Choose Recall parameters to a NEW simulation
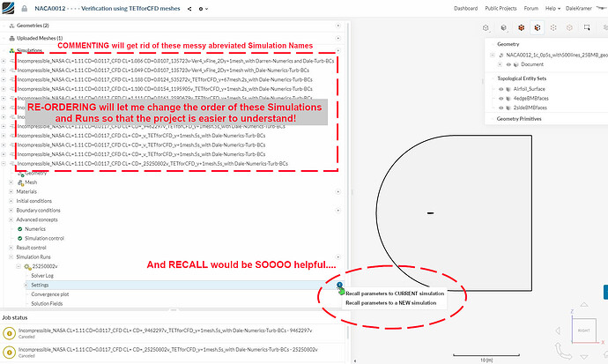The image size is (608, 364). pyautogui.click(x=391, y=303)
